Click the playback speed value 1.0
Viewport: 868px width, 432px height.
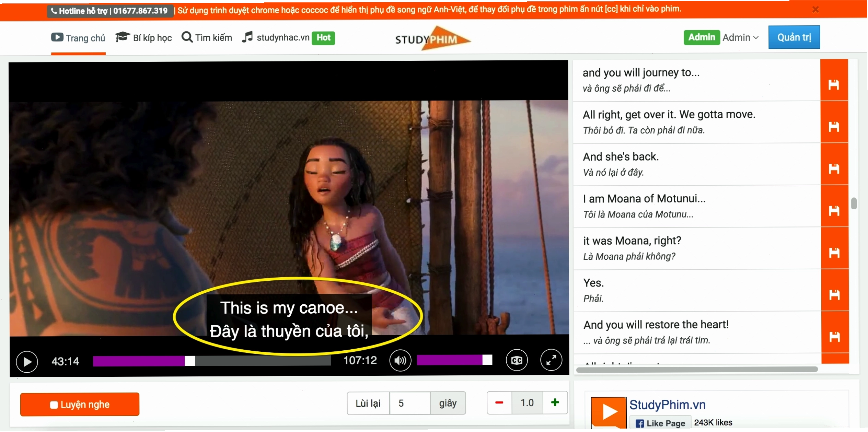pyautogui.click(x=527, y=403)
